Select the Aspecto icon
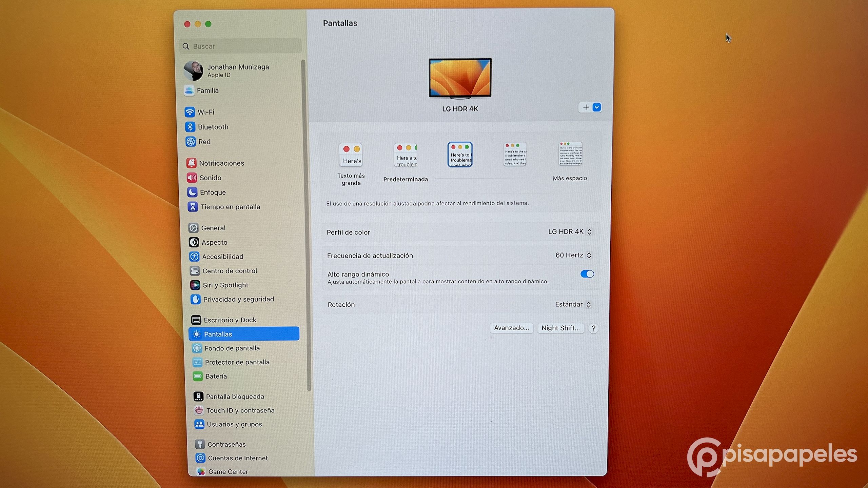Viewport: 868px width, 488px height. coord(194,242)
